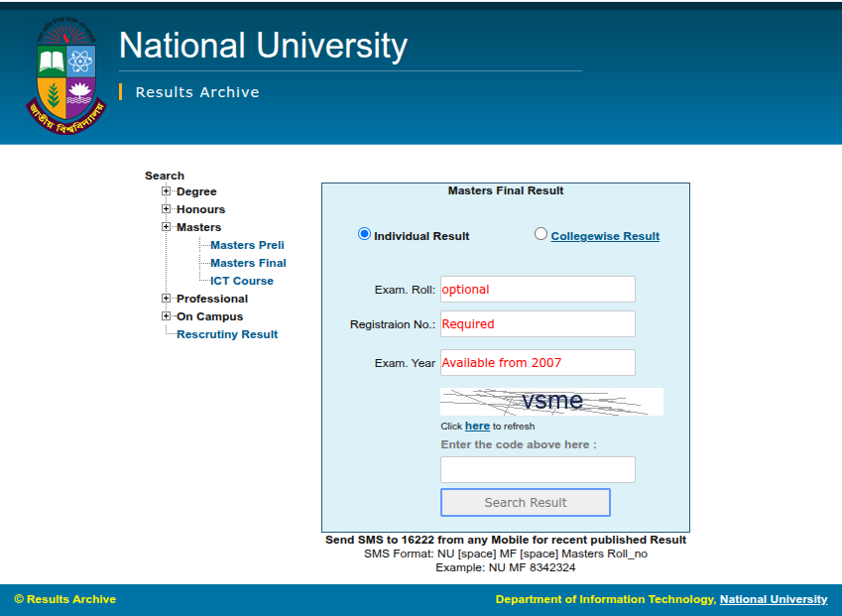This screenshot has width=842, height=616.
Task: Focus the Exam. Year input field
Action: click(x=538, y=362)
